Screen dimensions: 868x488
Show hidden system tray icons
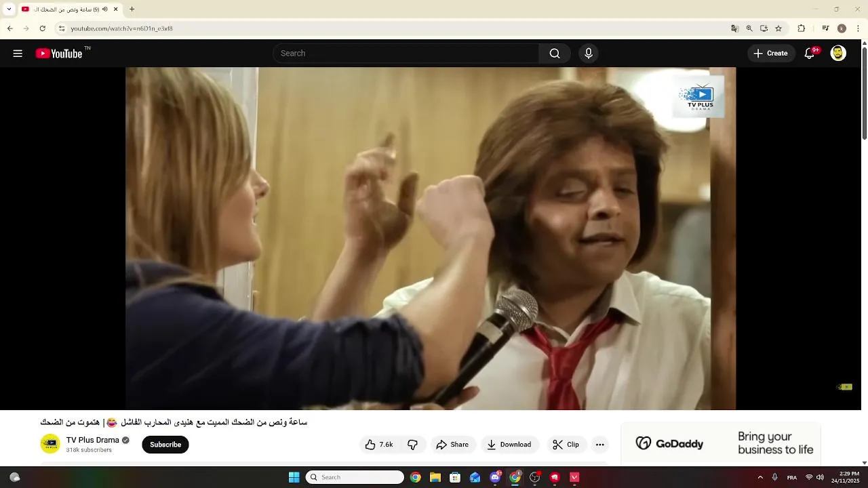[x=760, y=477]
